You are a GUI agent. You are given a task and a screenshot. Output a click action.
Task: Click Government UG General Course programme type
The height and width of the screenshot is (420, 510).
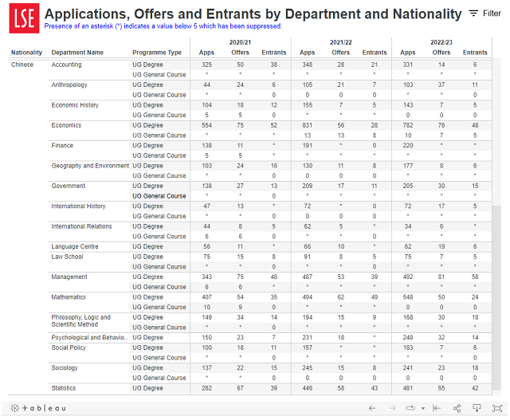[x=159, y=196]
